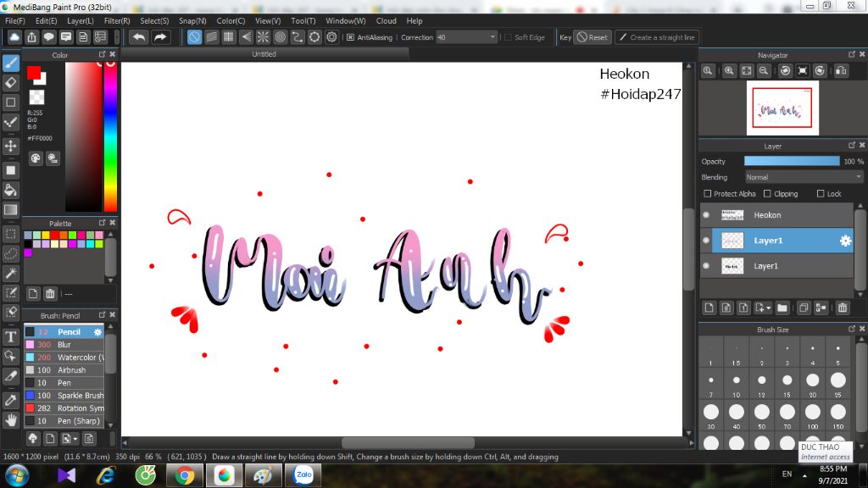
Task: Open the Filter menu
Action: (117, 21)
